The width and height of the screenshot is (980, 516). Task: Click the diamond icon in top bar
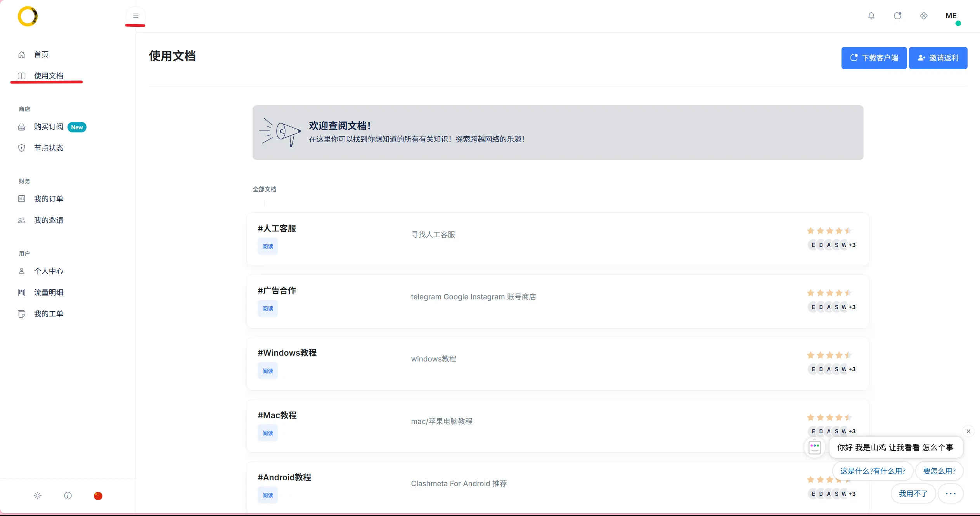coord(923,16)
